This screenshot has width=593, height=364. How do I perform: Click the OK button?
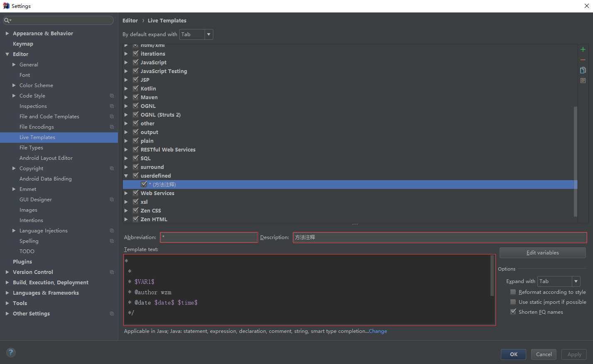tap(513, 354)
